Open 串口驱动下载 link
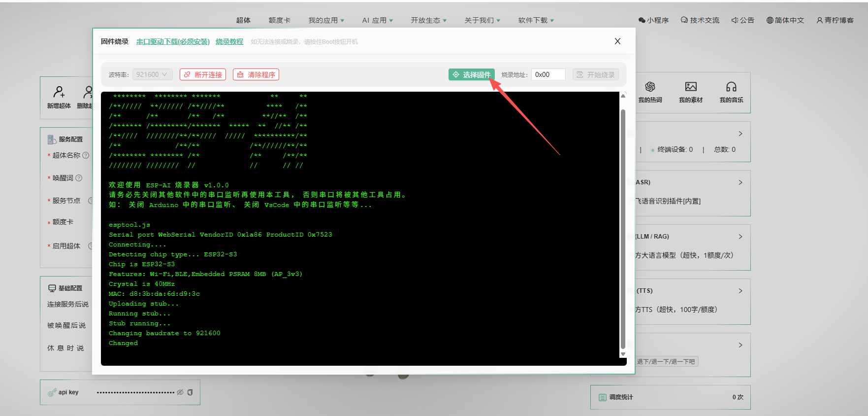Screen dimensions: 868x416 pos(173,42)
